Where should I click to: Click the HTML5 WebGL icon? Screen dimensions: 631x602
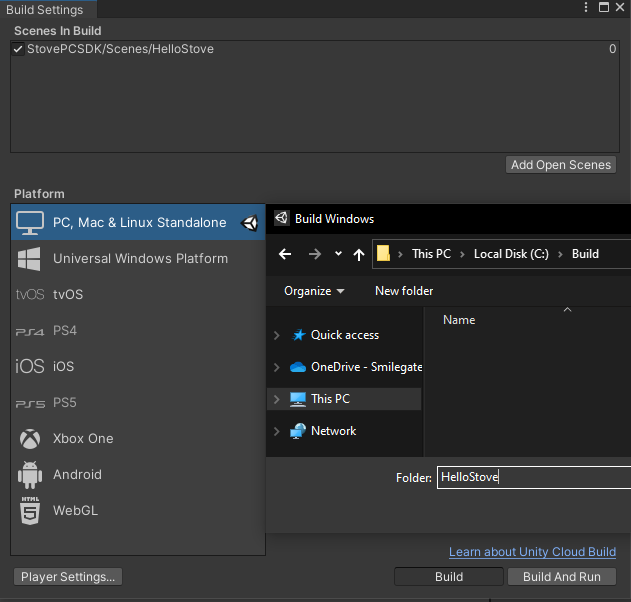click(30, 511)
